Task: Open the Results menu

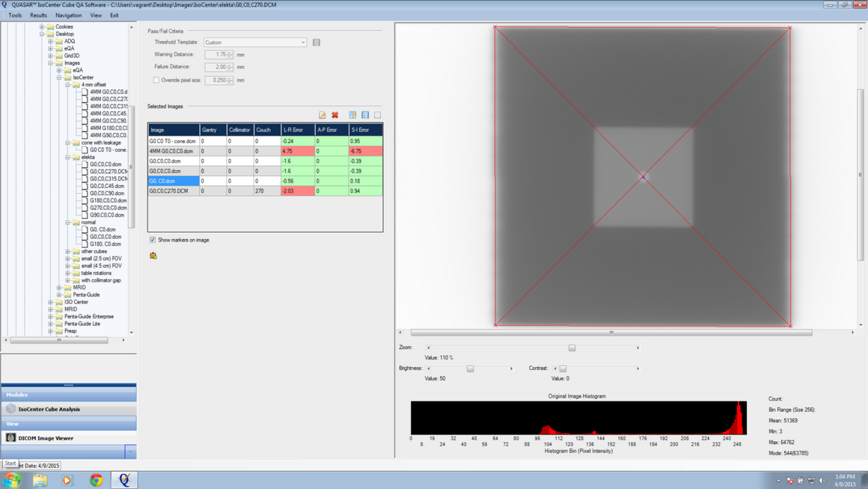Action: coord(38,15)
